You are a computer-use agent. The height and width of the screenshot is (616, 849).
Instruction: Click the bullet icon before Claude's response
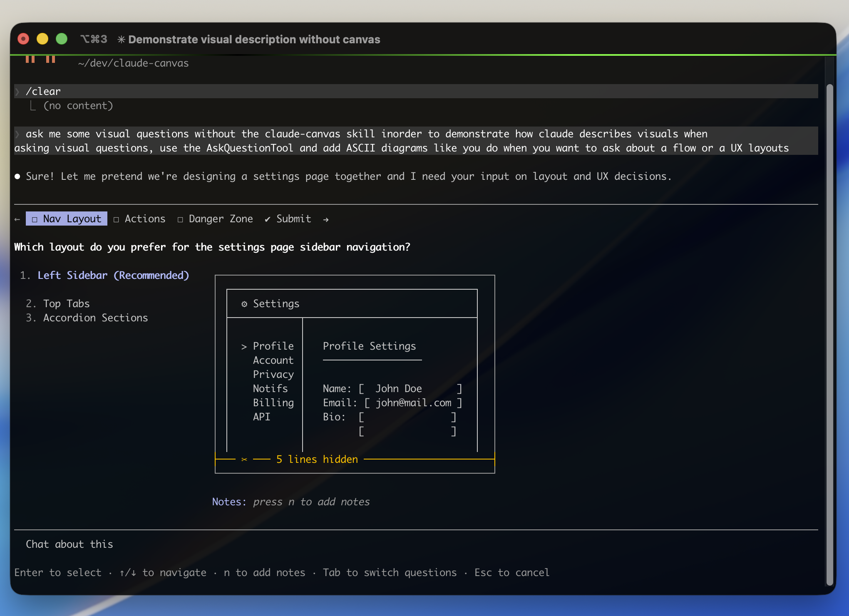click(17, 176)
